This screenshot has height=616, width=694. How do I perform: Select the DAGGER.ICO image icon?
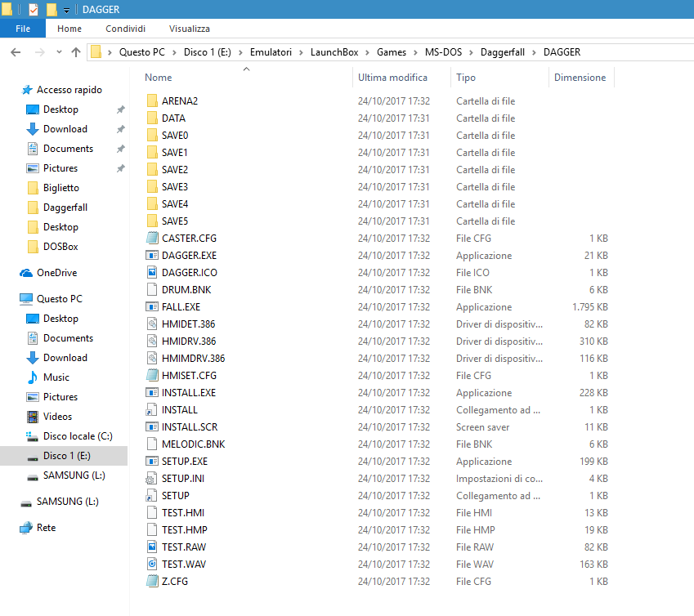(152, 272)
